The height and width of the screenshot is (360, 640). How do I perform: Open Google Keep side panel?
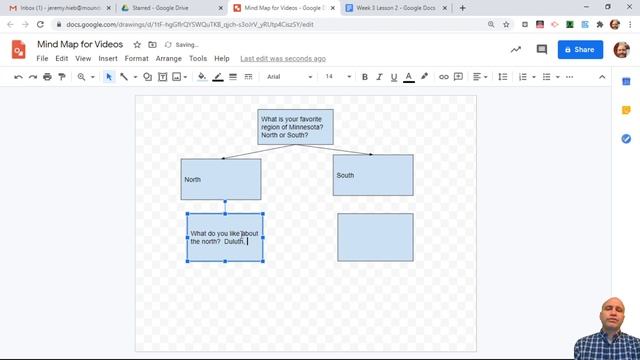coord(626,110)
